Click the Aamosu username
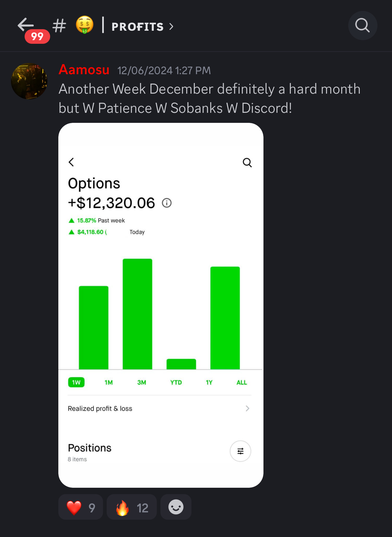Screen dimensions: 392x537 (x=84, y=70)
